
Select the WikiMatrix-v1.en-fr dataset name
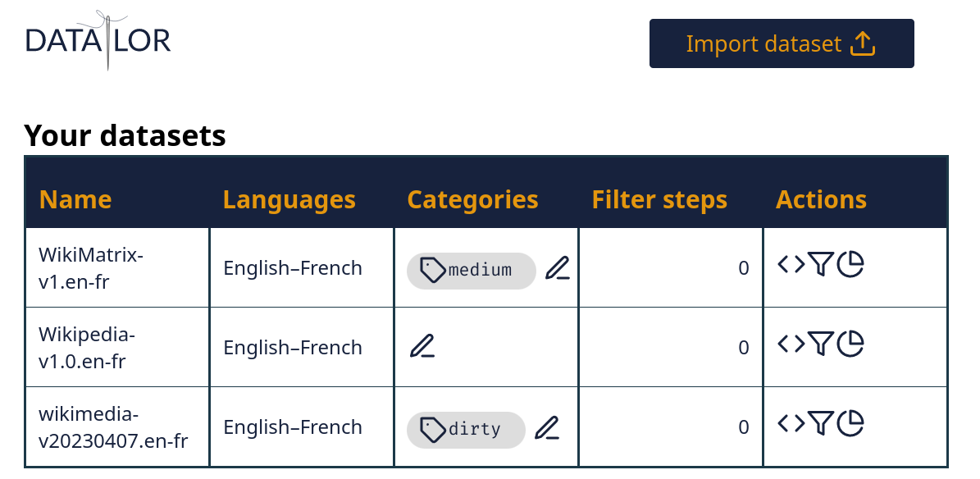pos(90,268)
